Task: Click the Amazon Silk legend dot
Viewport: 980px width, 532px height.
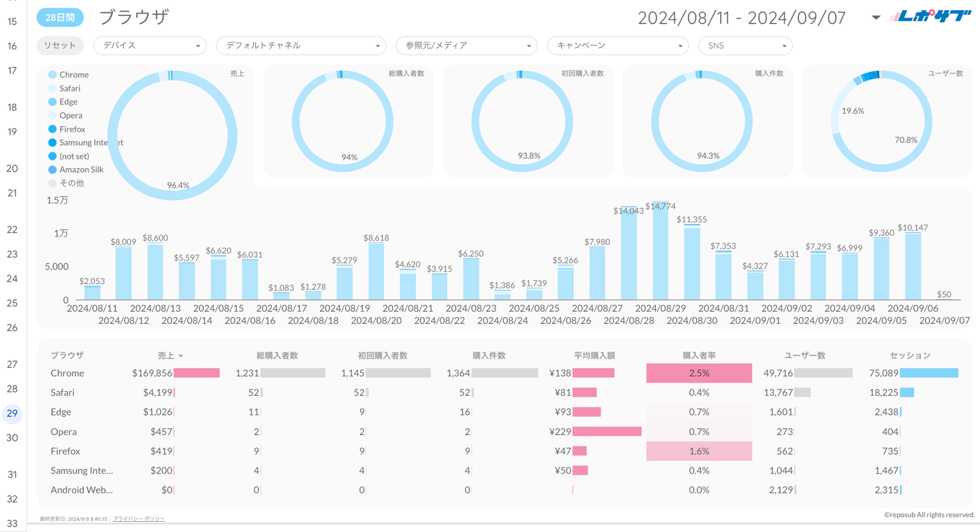Action: [52, 169]
